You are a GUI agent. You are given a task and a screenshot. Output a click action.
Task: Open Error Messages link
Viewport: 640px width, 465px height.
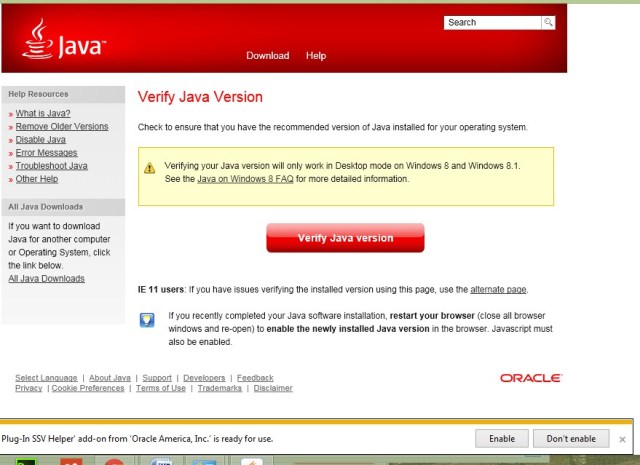click(x=47, y=153)
